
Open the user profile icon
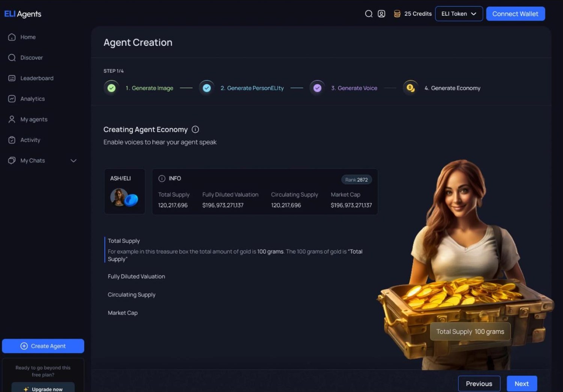(381, 14)
